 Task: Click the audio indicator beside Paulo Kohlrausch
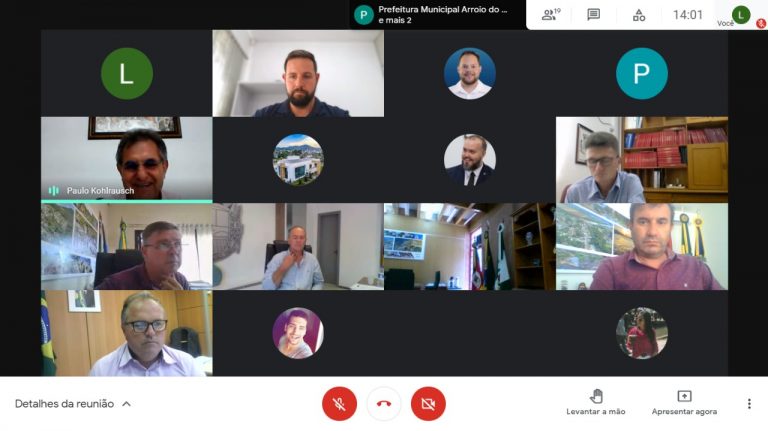tap(53, 191)
